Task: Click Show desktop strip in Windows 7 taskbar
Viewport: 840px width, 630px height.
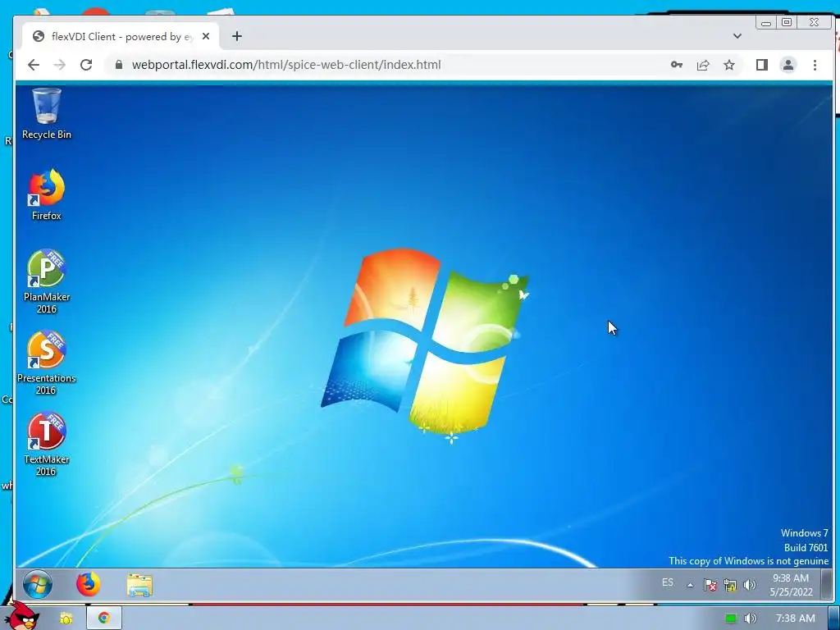Action: click(827, 584)
